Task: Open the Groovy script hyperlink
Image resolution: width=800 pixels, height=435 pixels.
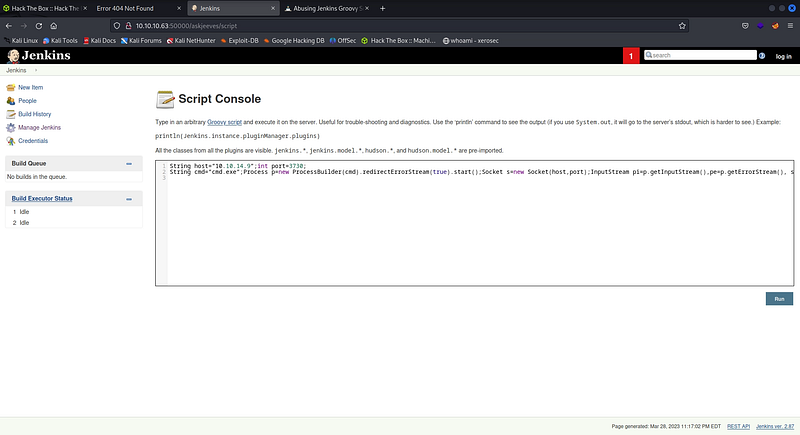Action: click(x=224, y=122)
